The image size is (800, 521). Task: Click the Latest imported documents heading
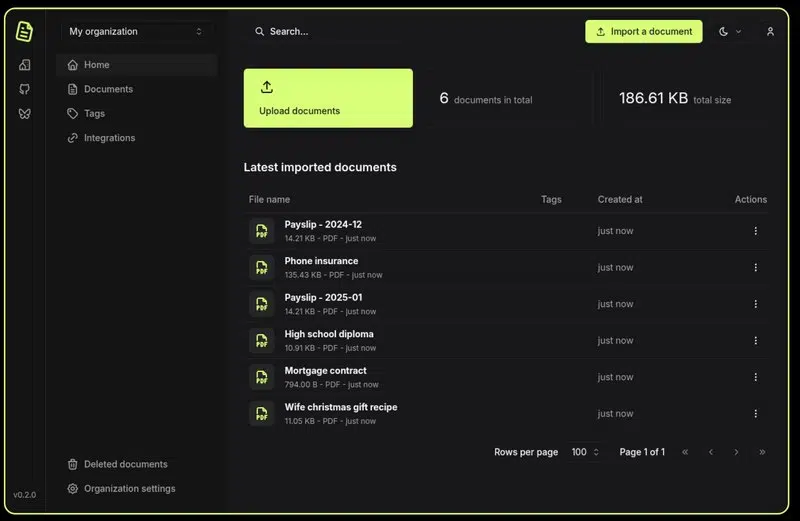(320, 167)
